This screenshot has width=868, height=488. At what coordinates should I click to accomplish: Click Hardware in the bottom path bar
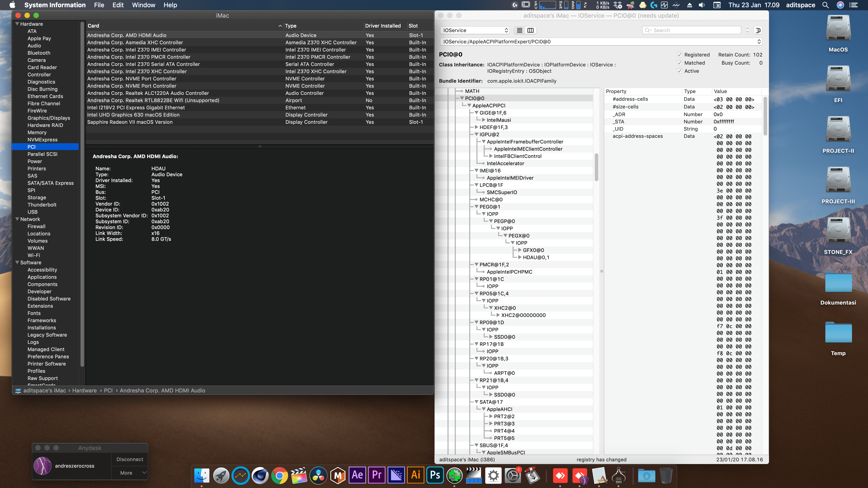click(84, 391)
